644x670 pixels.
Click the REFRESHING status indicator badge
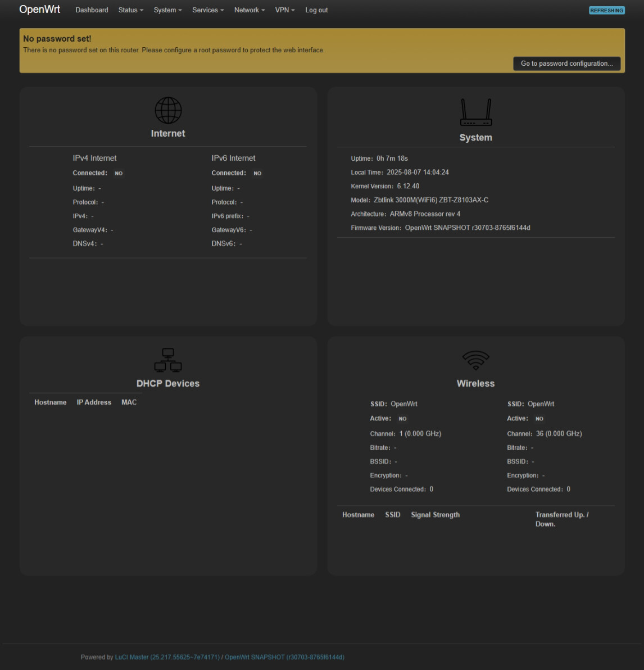click(x=606, y=11)
